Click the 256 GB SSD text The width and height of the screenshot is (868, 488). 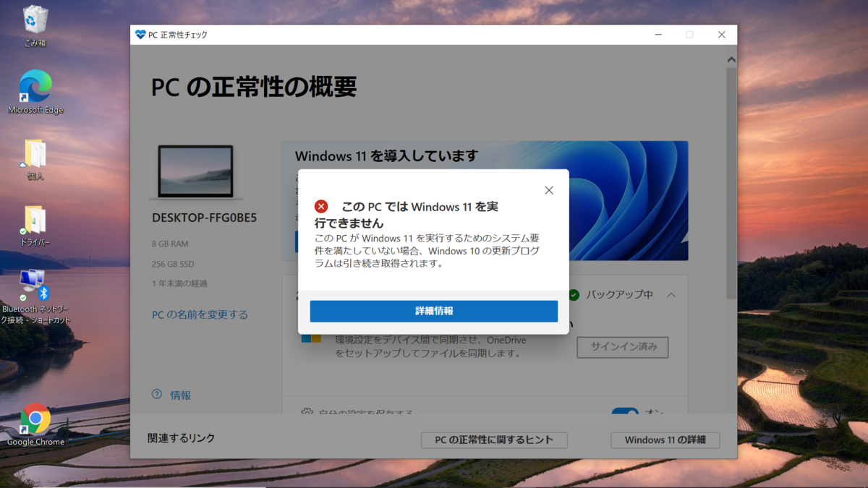pos(173,264)
